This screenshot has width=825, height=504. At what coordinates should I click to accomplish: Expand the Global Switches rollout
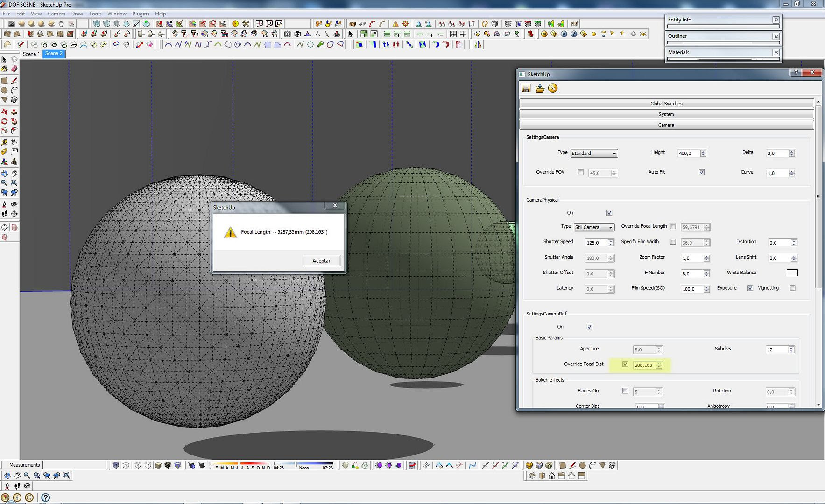pos(666,104)
